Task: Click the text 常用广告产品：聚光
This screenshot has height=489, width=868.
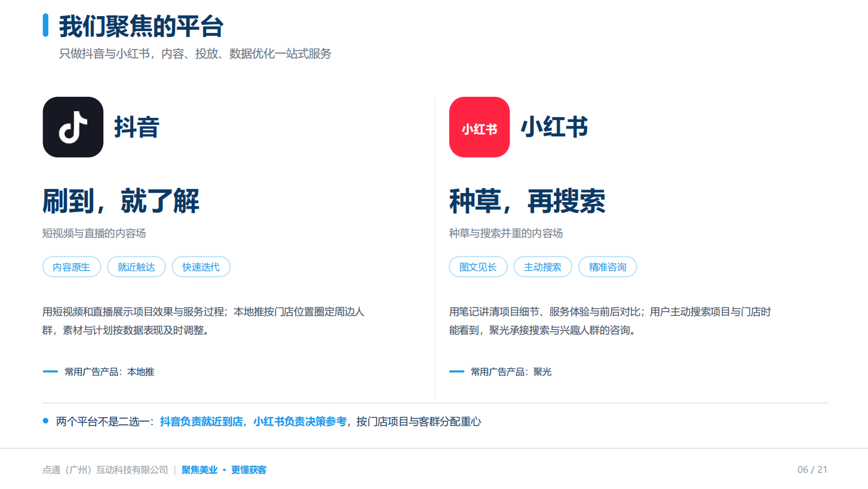Action: tap(511, 372)
